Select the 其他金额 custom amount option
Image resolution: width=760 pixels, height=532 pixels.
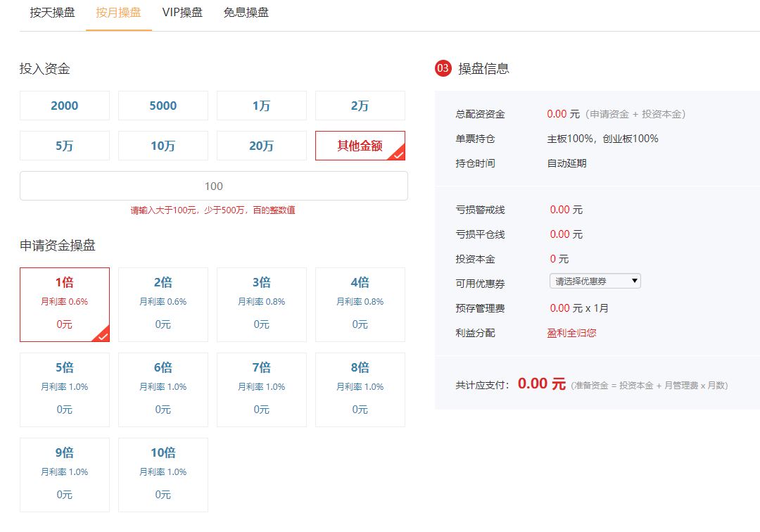point(360,145)
